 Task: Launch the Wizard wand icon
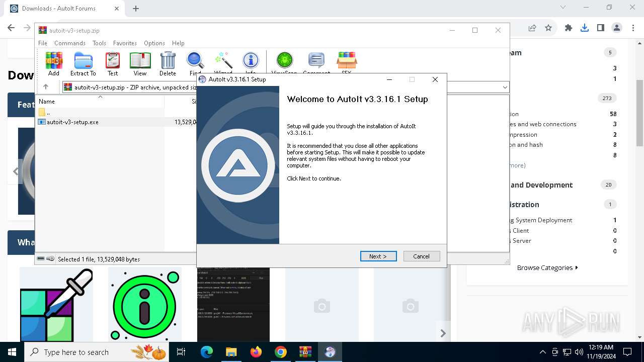[x=223, y=63]
